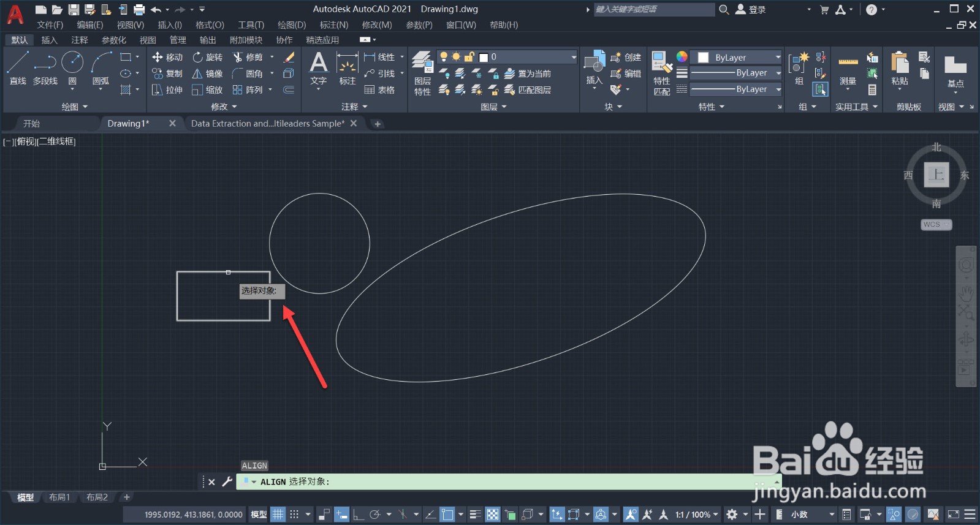Expand the 注释 panel flyout
This screenshot has height=525, width=980.
point(354,107)
